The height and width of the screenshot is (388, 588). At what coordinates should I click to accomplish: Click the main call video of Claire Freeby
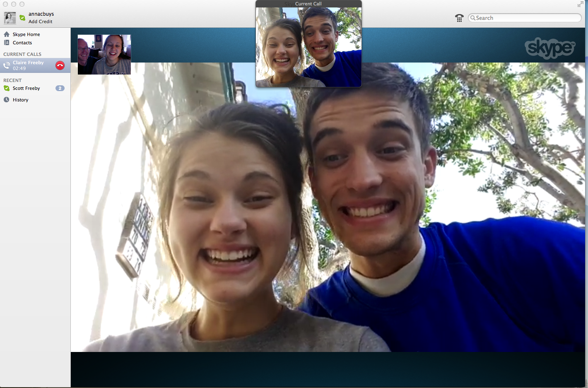(x=328, y=207)
